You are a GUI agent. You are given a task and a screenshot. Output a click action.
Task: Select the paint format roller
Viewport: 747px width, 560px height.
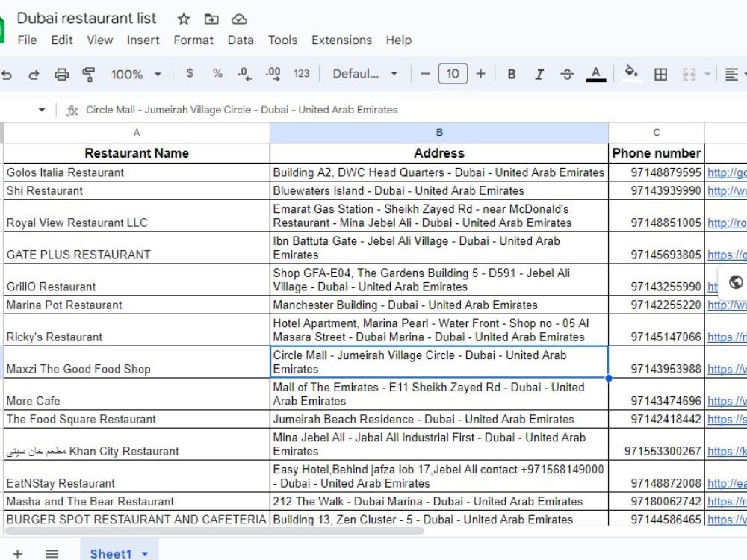(x=89, y=74)
